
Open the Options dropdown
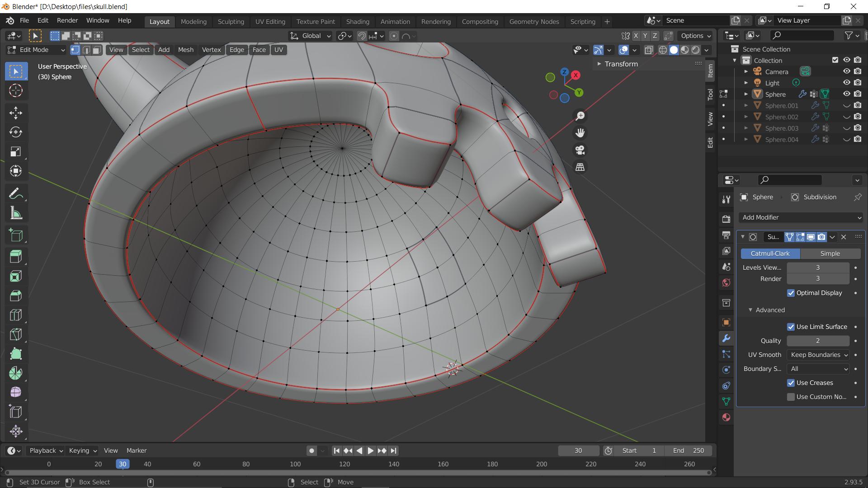(x=696, y=36)
